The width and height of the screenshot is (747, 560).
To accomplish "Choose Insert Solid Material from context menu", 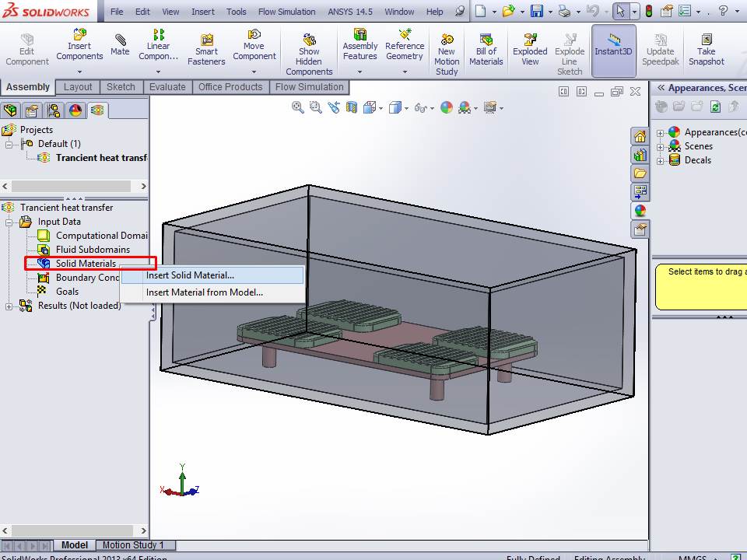I will 190,275.
